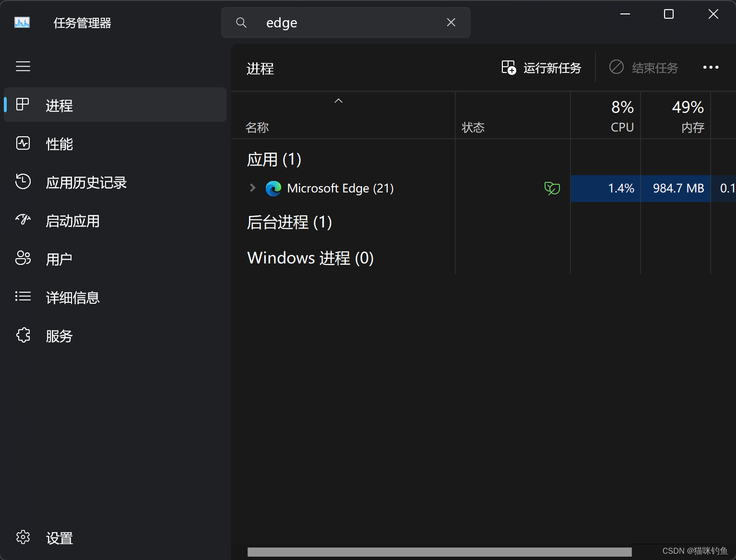The height and width of the screenshot is (560, 736).
Task: Switch to the 性能 (Performance) page
Action: click(115, 143)
